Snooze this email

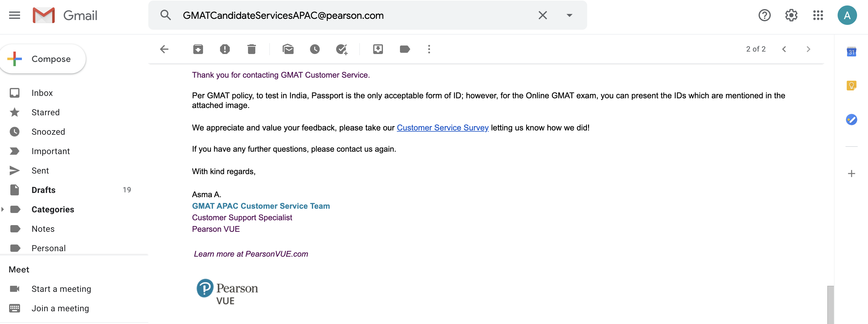click(x=315, y=49)
